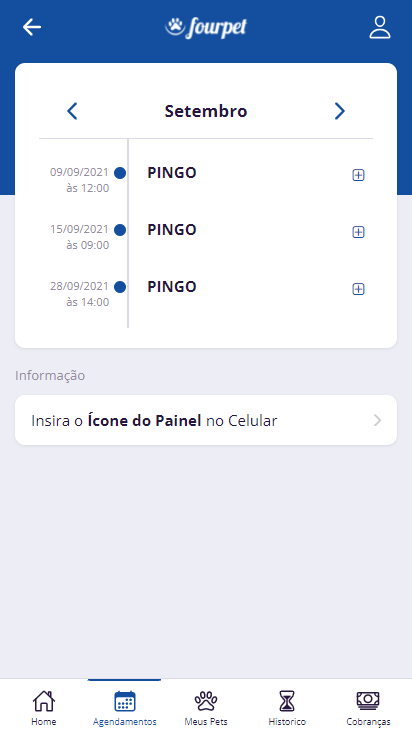Click the Setembro month title
Screen dimensions: 412x732
point(206,111)
